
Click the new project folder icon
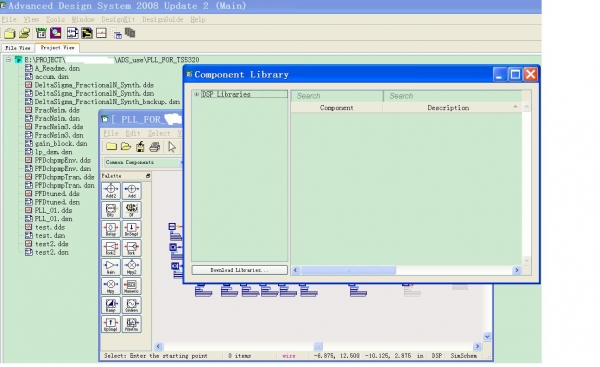coord(10,33)
